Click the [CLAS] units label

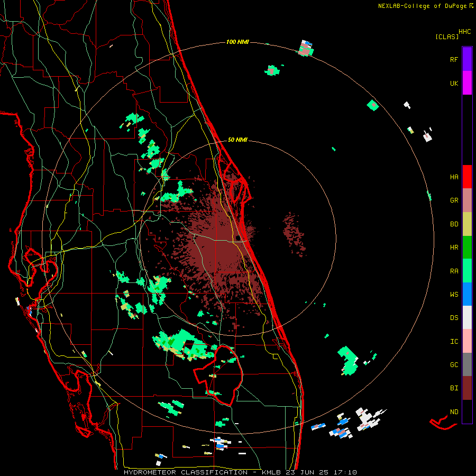447,36
